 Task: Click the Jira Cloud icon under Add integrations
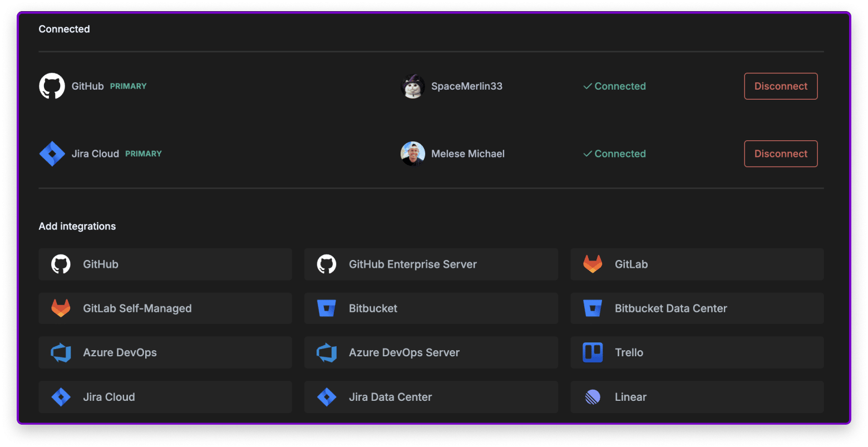click(61, 397)
